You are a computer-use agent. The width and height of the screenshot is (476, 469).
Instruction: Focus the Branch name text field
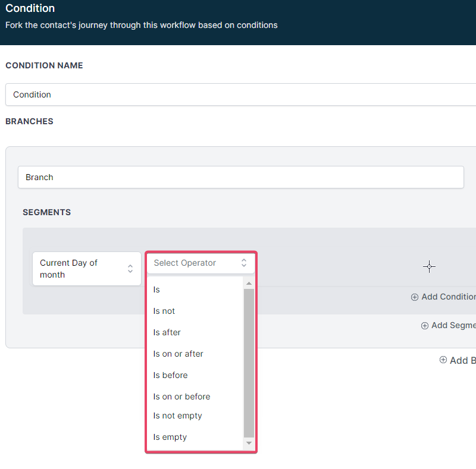tap(238, 177)
